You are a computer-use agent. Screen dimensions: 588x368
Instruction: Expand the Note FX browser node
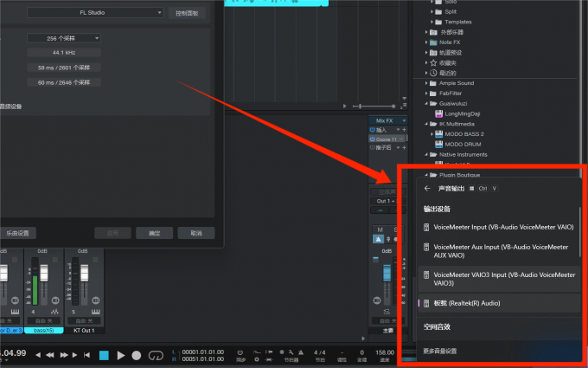click(426, 42)
